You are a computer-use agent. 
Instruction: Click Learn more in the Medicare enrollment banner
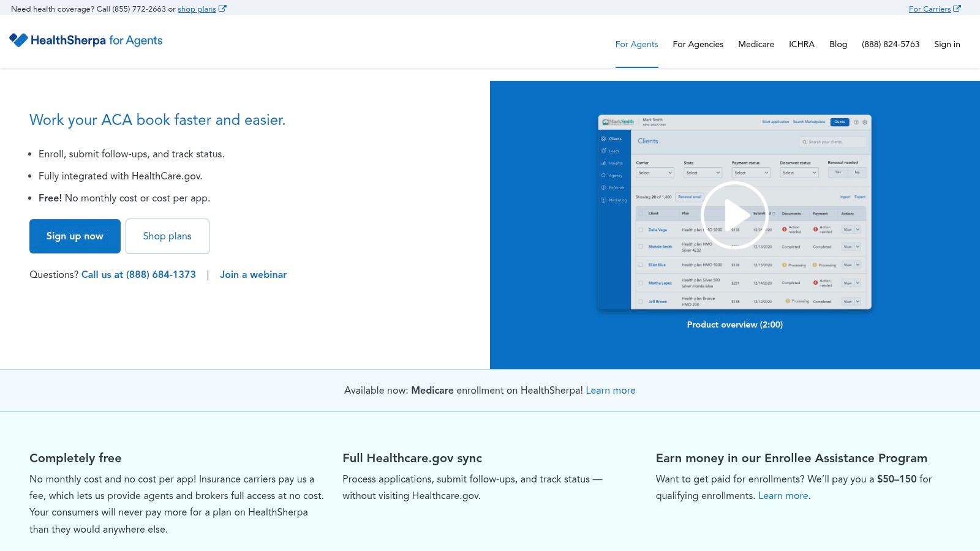coord(610,391)
